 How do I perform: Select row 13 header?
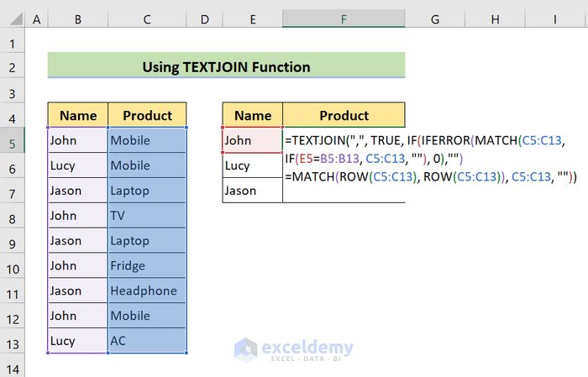click(13, 342)
